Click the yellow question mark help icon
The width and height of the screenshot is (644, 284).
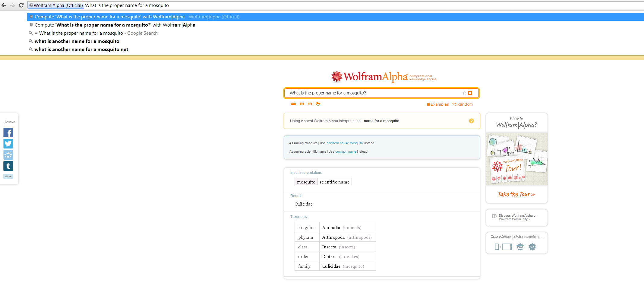[471, 121]
